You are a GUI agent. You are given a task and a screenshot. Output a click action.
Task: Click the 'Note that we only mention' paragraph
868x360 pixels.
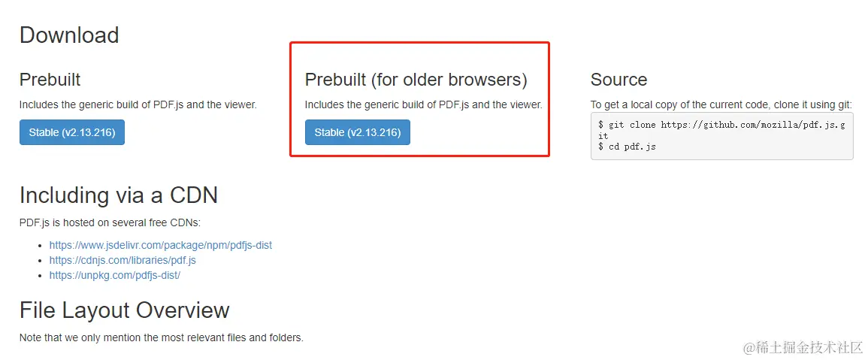click(161, 337)
